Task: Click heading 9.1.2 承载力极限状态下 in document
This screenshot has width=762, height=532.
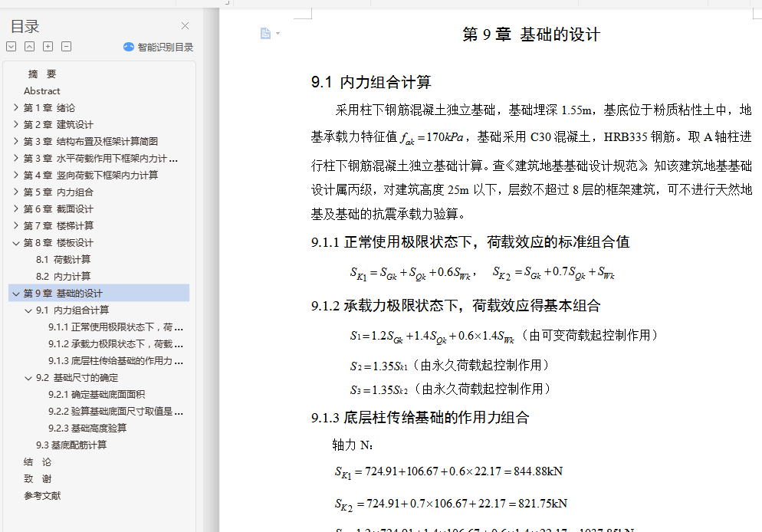Action: [x=456, y=306]
